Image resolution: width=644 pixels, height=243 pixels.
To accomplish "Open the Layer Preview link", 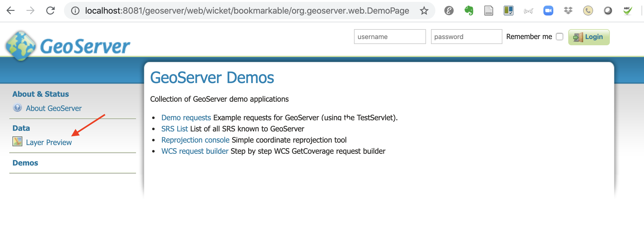I will 49,142.
